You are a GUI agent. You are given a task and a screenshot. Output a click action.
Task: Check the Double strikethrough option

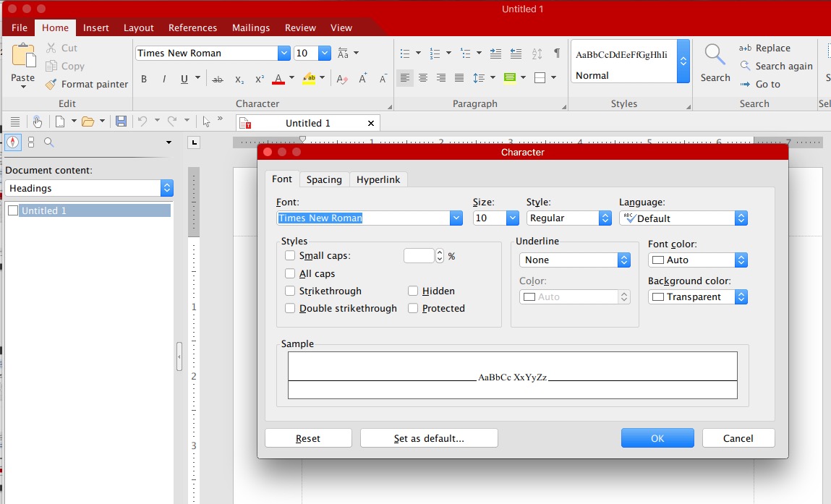(290, 308)
